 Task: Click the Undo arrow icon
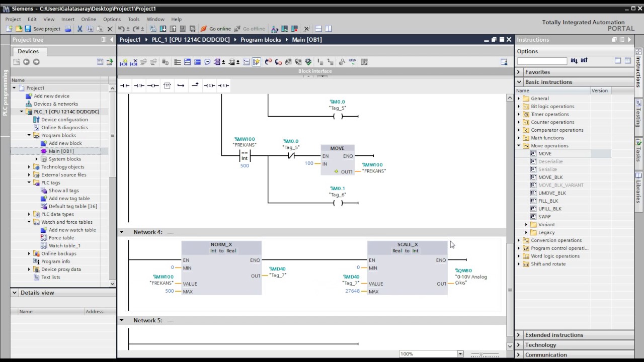pos(121,29)
